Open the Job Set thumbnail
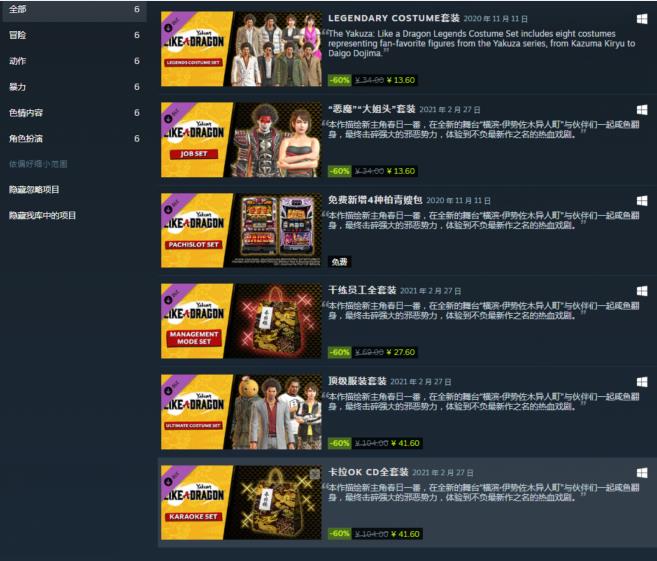The image size is (657, 561). (241, 140)
